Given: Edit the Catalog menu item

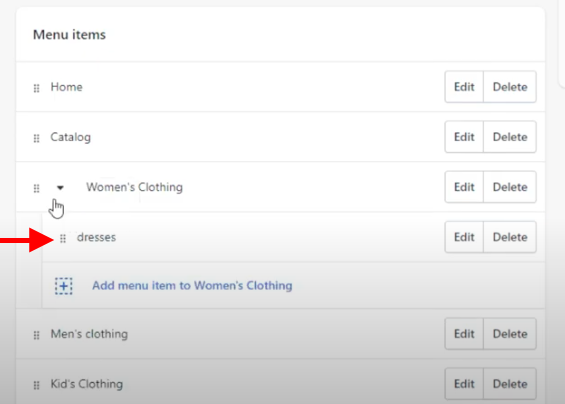Looking at the screenshot, I should [464, 137].
